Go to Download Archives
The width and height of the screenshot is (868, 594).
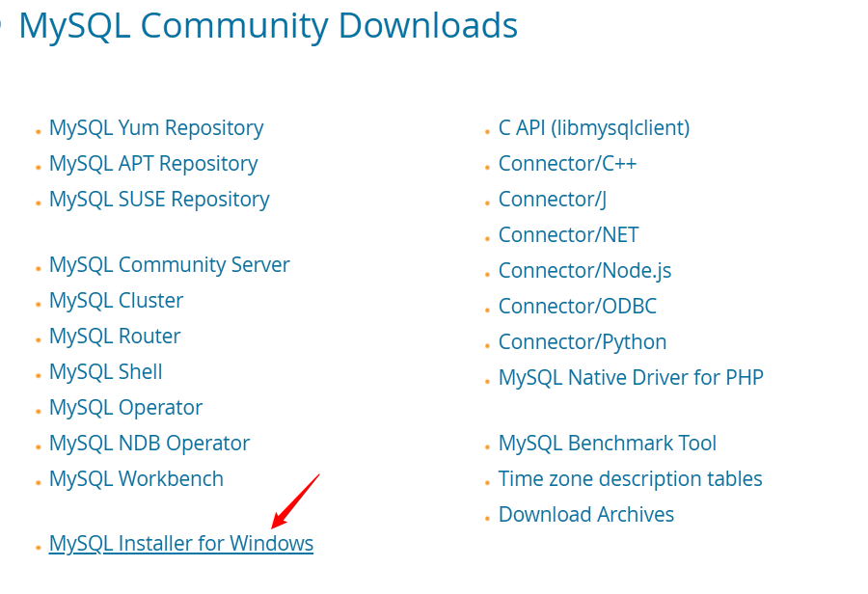[x=586, y=515]
